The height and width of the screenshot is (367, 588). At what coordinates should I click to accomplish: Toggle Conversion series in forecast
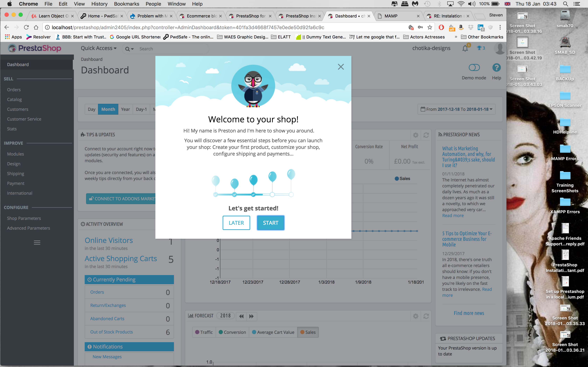(x=232, y=332)
